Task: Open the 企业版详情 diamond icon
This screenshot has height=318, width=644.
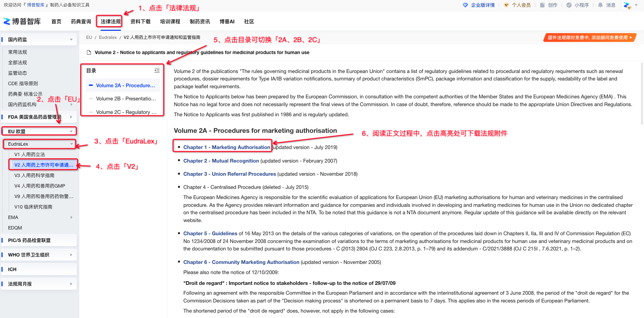Action: tap(465, 5)
